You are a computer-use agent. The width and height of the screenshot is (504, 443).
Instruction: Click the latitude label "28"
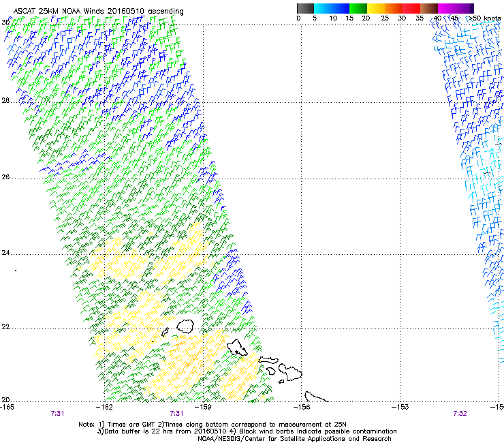coord(5,101)
